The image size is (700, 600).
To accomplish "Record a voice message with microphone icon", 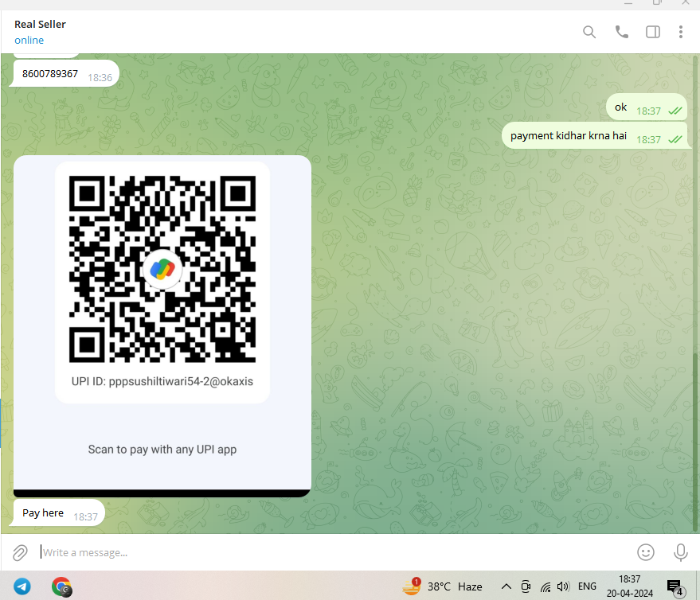I will [680, 552].
